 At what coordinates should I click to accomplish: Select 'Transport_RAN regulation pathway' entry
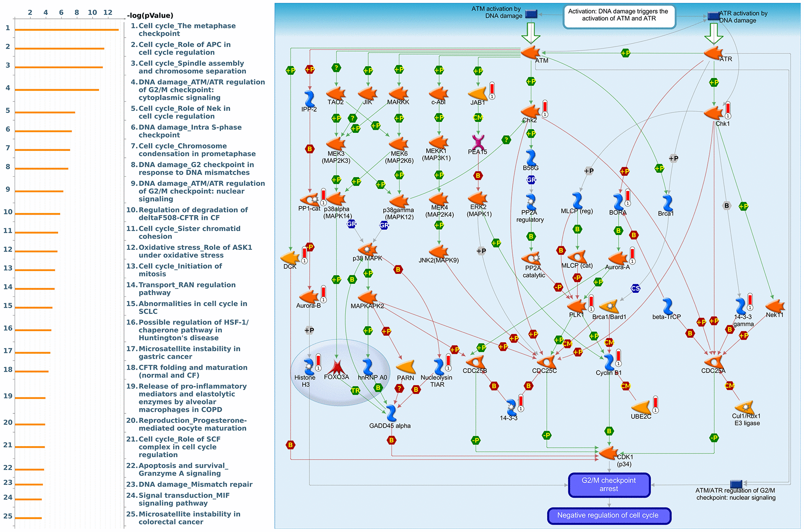click(x=181, y=289)
